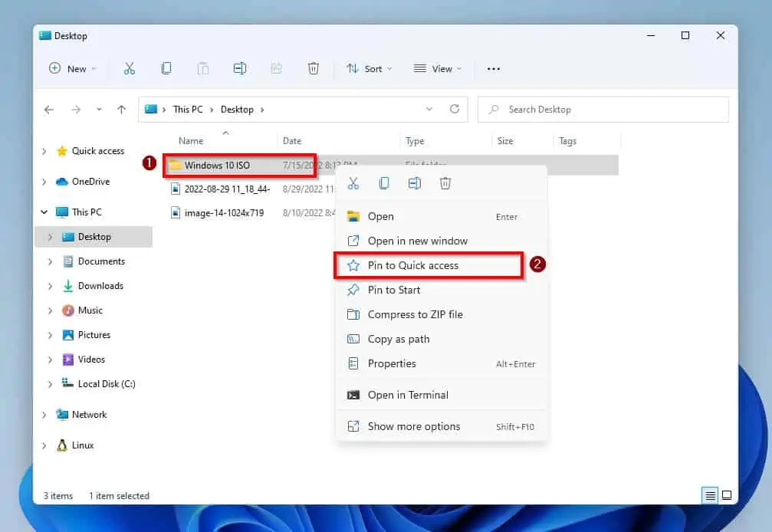Sort by the Tags column header
This screenshot has height=532, width=772.
point(567,141)
